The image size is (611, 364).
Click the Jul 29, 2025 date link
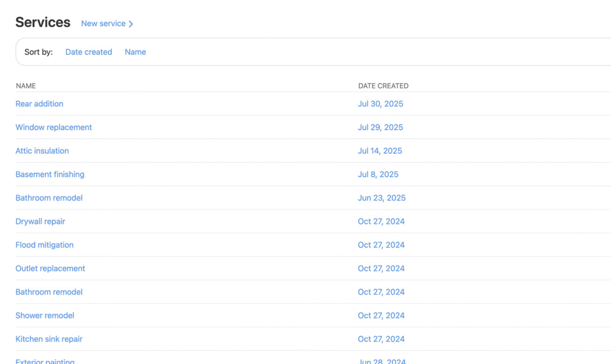tap(380, 127)
